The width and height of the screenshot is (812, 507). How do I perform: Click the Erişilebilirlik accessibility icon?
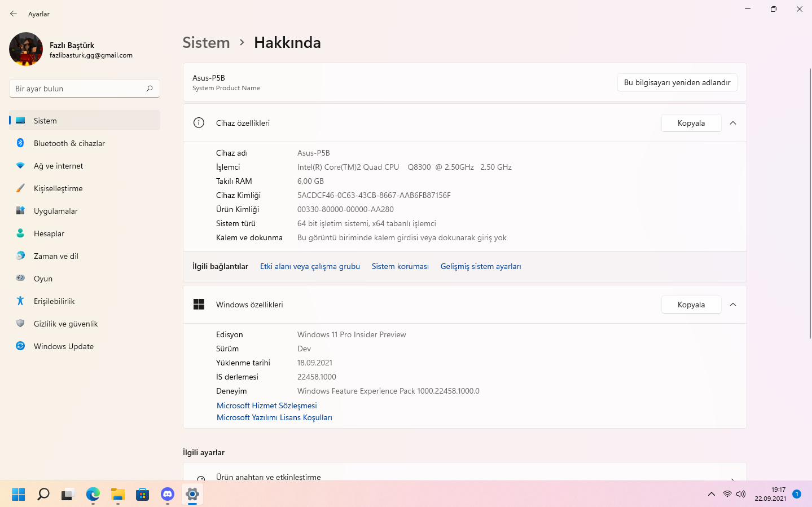20,301
